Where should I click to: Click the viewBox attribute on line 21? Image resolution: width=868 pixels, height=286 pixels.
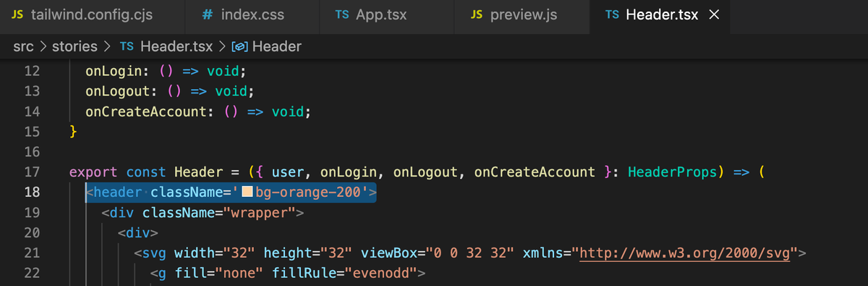(x=388, y=253)
